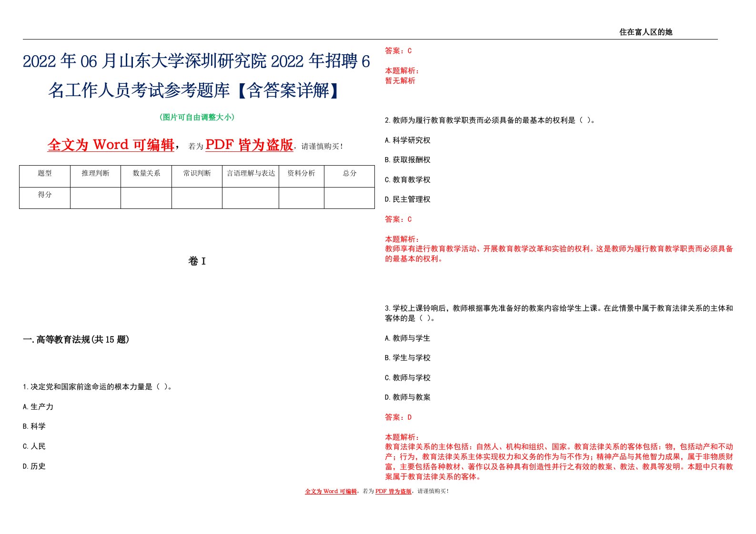Choose option A.教师与学生
Image resolution: width=756 pixels, height=534 pixels.
(x=408, y=338)
